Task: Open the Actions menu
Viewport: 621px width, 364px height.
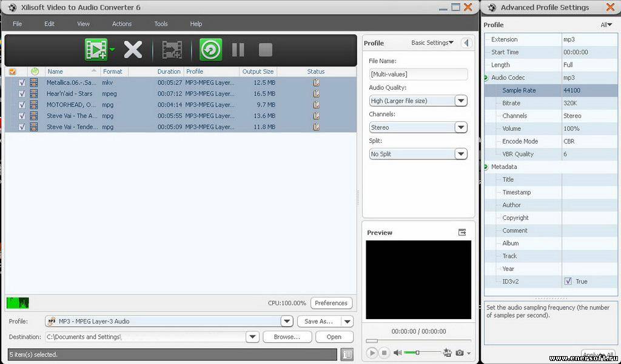Action: pyautogui.click(x=121, y=24)
